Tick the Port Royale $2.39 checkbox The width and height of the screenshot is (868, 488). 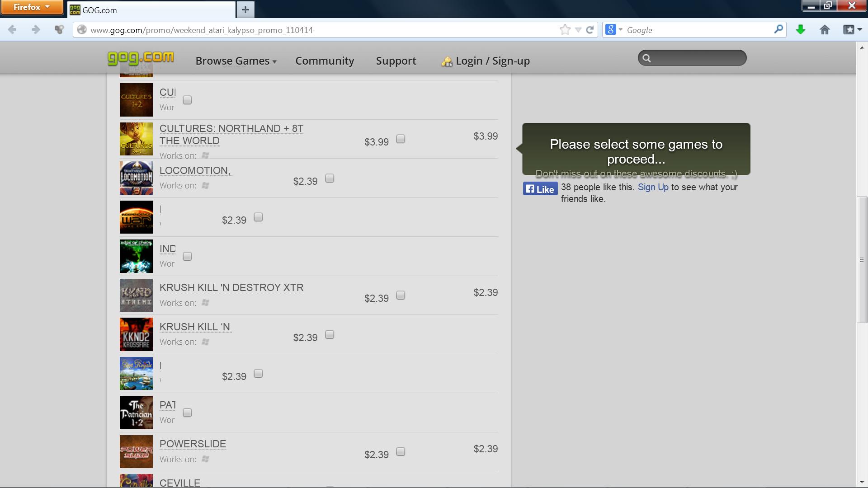[258, 373]
